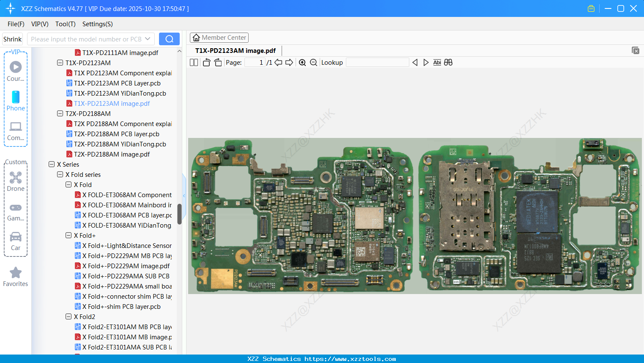Open X Fold+-shim PCB layer.pcb

118,306
